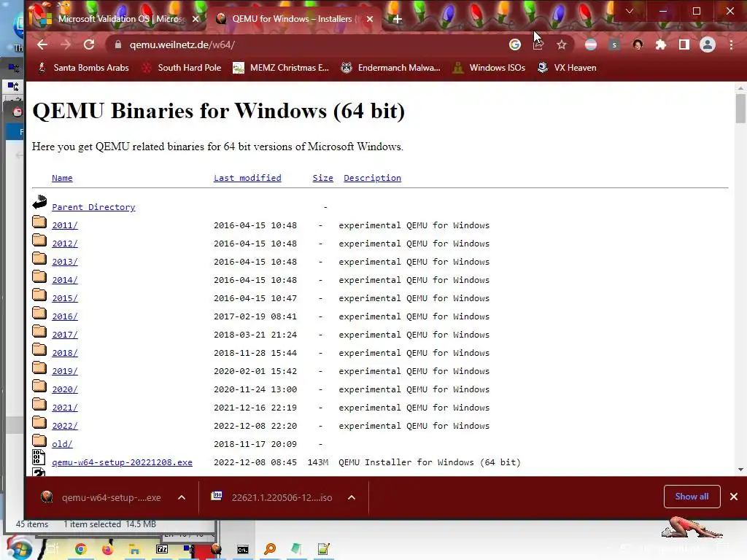
Task: Open File Explorer from the taskbar
Action: point(135,550)
